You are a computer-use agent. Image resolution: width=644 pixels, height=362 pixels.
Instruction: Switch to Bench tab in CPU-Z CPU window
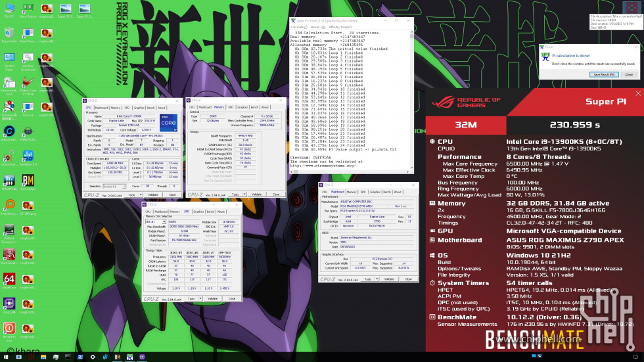[x=150, y=108]
